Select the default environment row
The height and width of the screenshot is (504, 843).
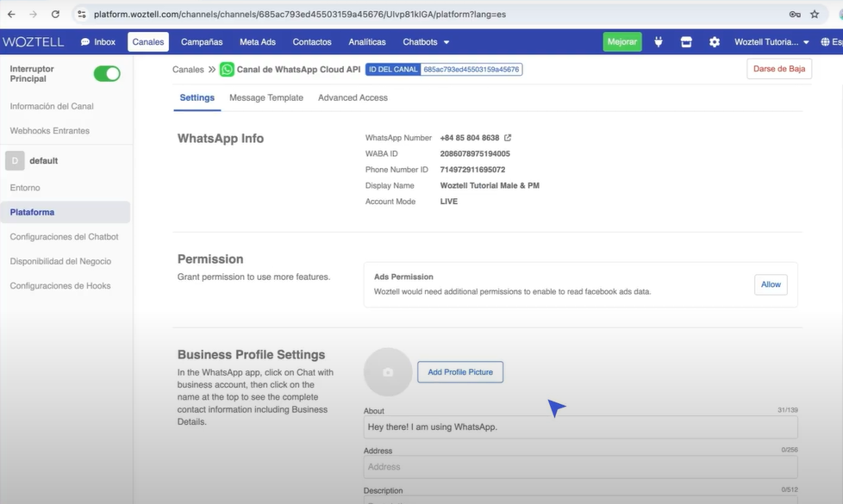click(x=66, y=160)
